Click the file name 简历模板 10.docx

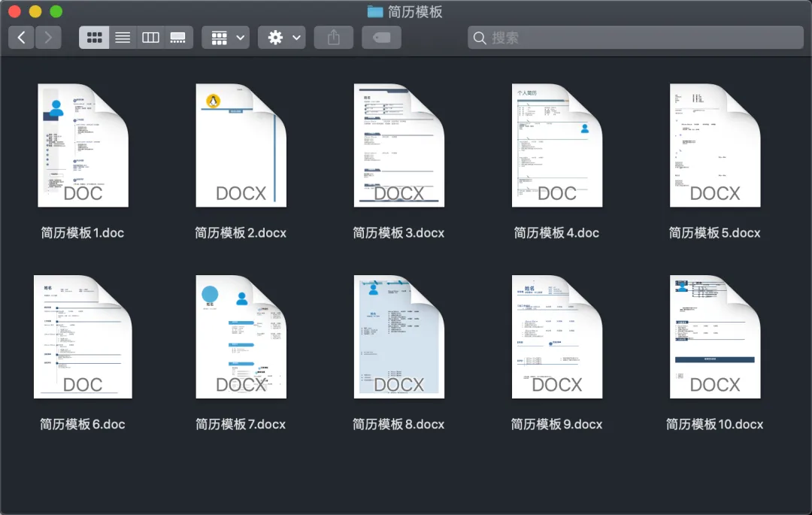coord(715,425)
